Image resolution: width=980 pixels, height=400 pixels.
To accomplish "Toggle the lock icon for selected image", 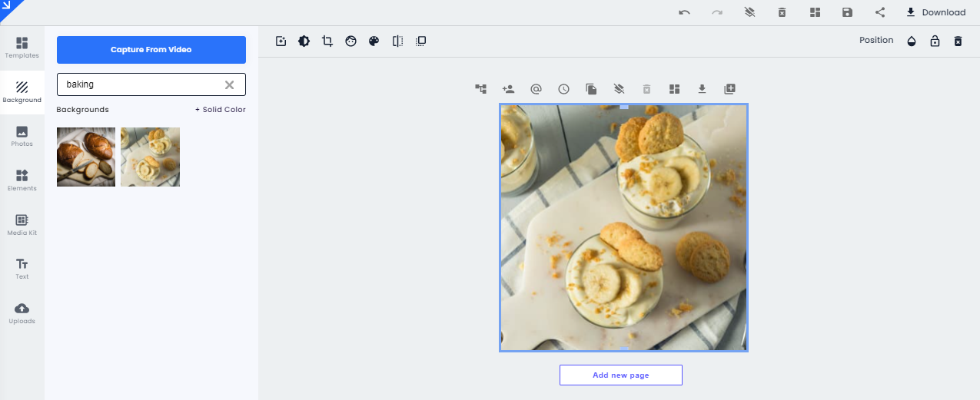I will (935, 41).
